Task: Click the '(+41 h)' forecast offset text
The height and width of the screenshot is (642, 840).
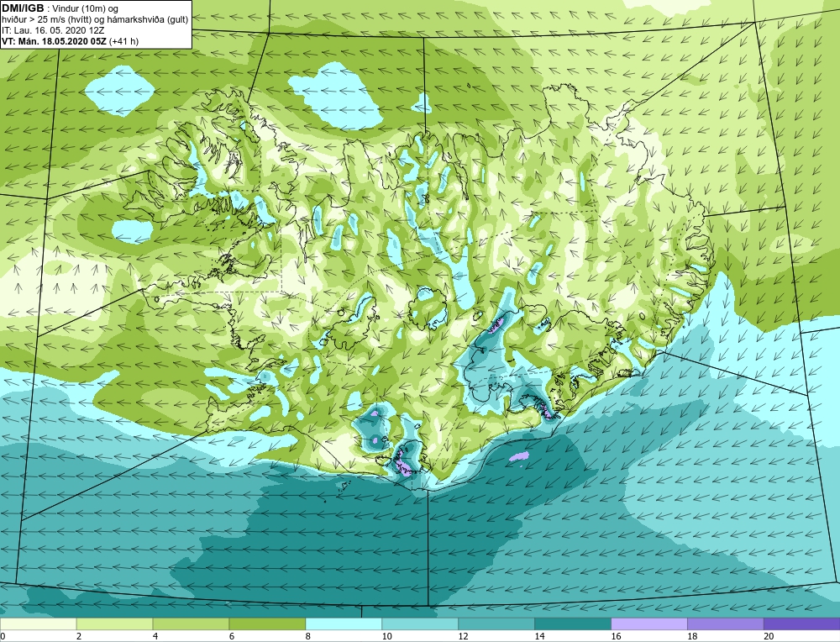Action: (123, 41)
